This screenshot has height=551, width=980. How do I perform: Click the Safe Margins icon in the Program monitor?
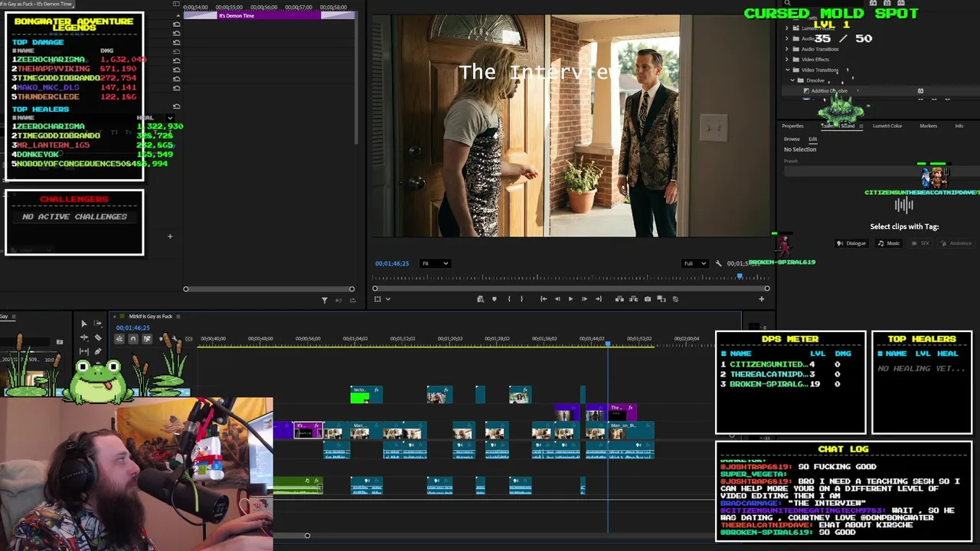point(377,299)
